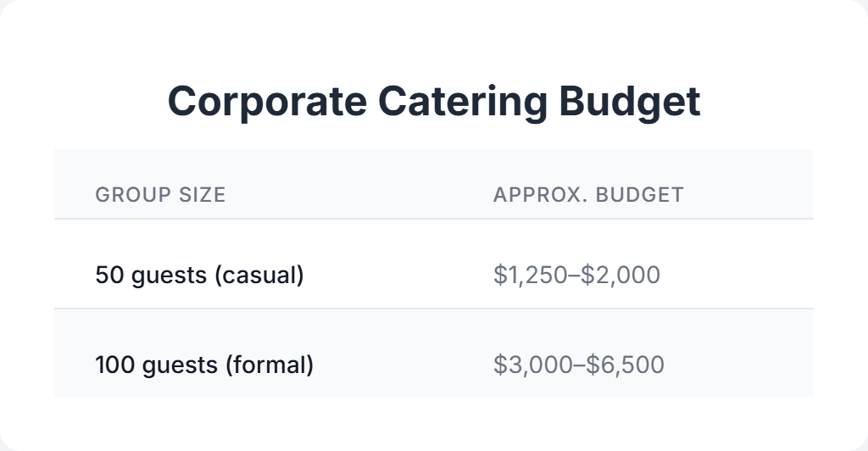Click the $6,500 upper budget amount
Viewport: 868px width, 451px height.
[x=628, y=365]
